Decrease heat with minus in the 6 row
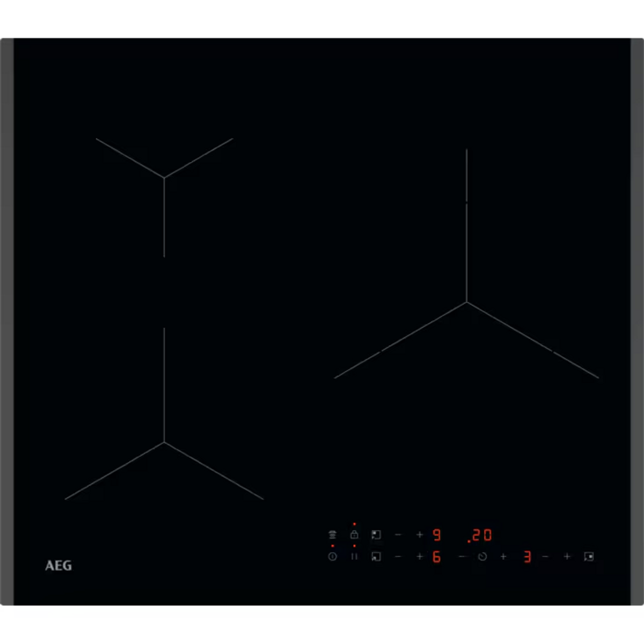644x644 pixels. 398,557
